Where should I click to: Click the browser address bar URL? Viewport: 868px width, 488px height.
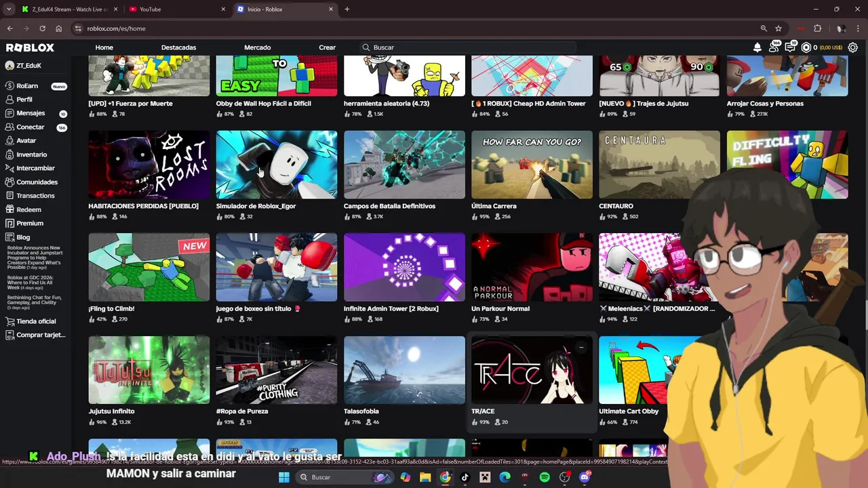(x=116, y=28)
